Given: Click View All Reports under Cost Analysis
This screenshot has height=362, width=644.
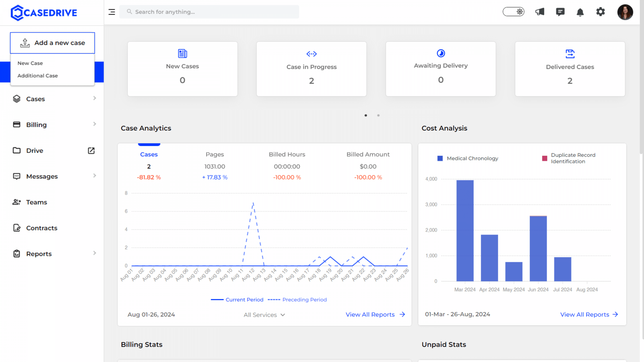Looking at the screenshot, I should click(x=589, y=315).
